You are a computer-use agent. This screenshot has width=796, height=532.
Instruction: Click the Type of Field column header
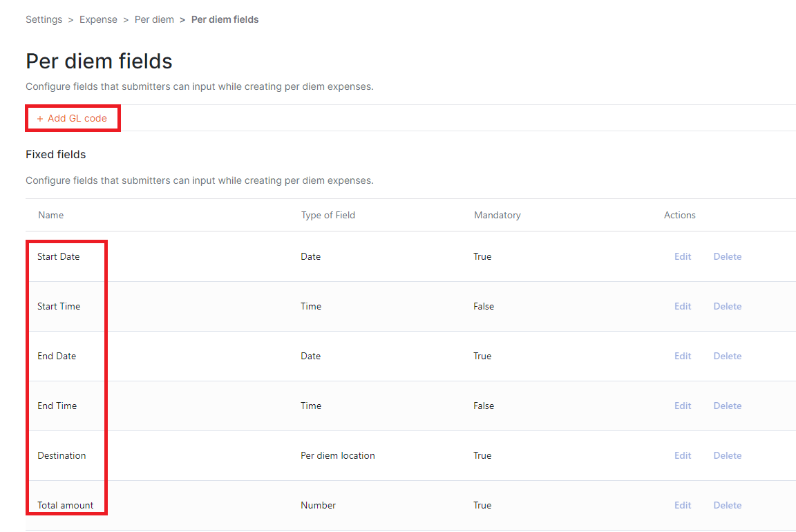(x=328, y=216)
